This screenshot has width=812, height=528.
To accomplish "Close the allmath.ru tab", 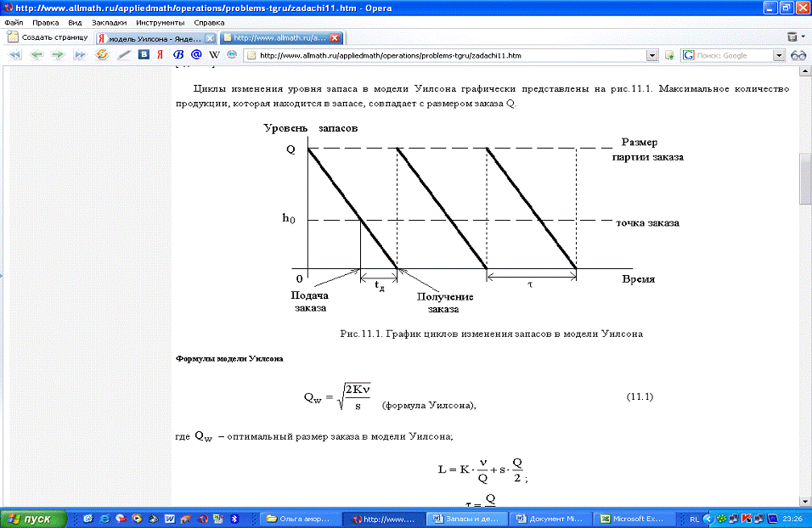I will 335,38.
